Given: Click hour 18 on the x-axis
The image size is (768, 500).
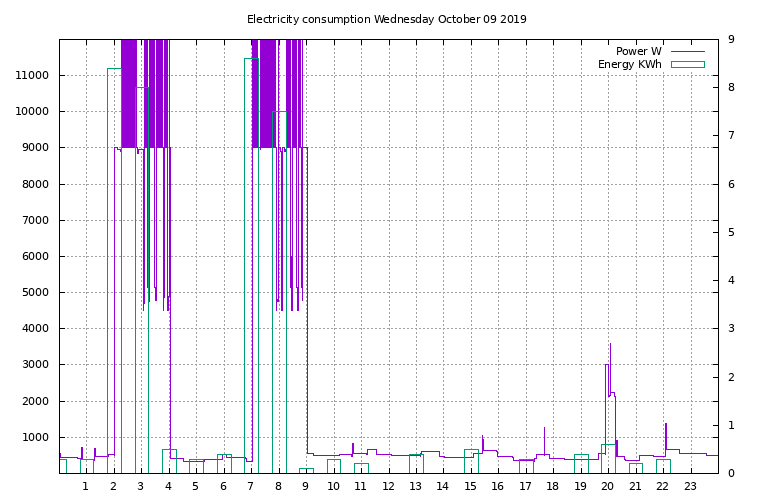Looking at the screenshot, I should click(552, 486).
